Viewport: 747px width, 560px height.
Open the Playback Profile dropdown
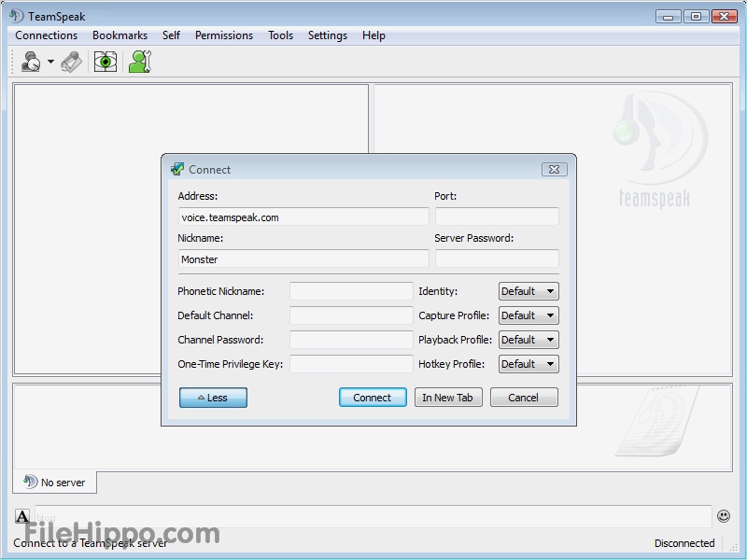coord(529,340)
